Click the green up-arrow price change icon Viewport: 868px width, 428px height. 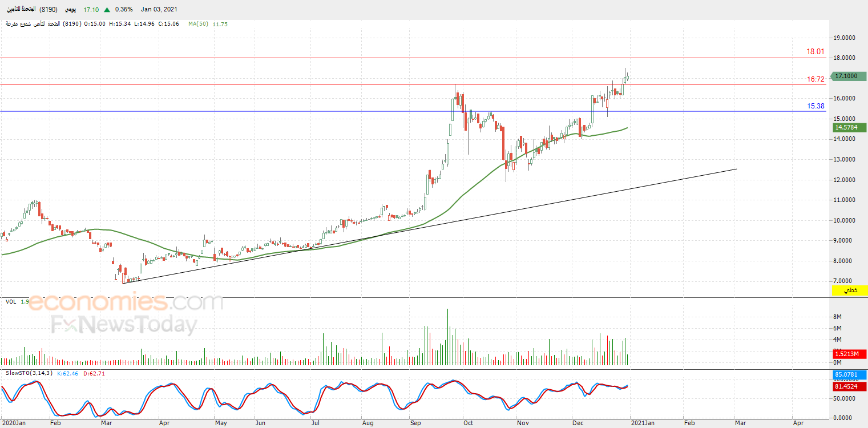107,10
